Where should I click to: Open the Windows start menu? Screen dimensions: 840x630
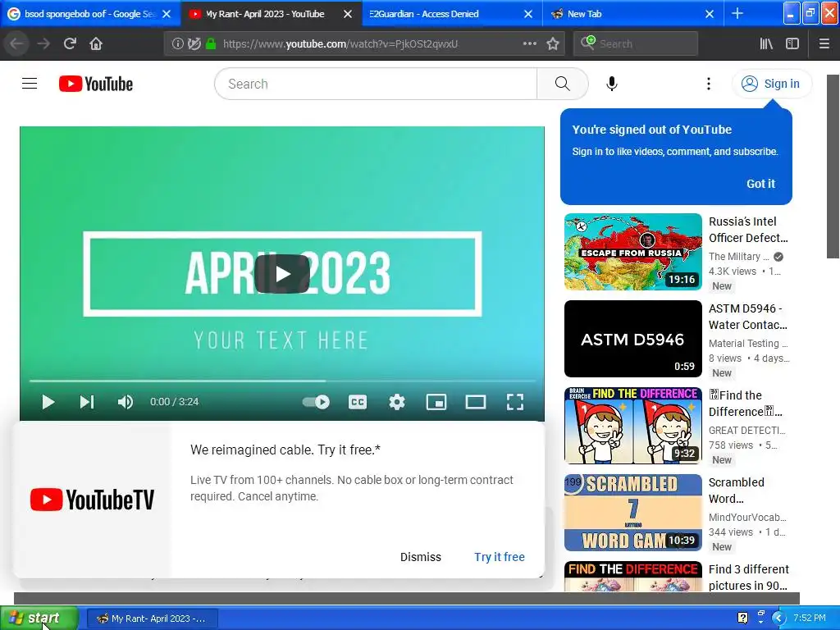coord(39,619)
